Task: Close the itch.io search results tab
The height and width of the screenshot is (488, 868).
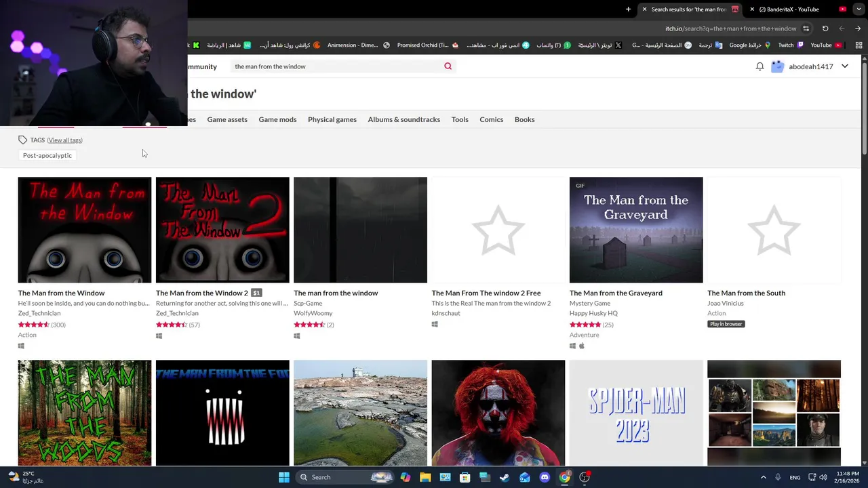Action: tap(644, 9)
